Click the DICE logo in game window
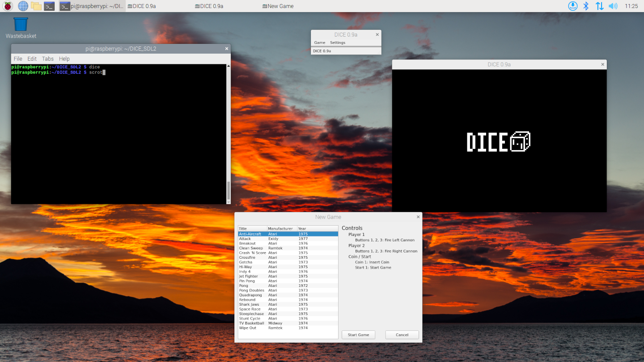Image resolution: width=644 pixels, height=362 pixels. (499, 142)
